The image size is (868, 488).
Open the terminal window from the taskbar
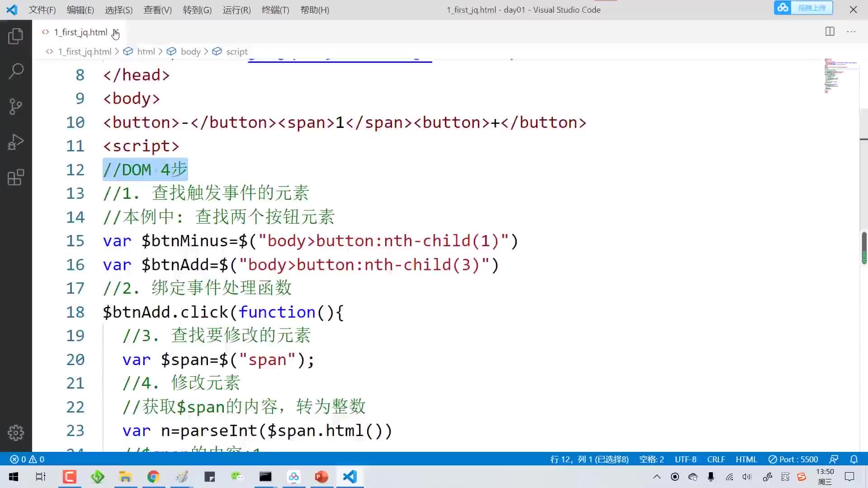tap(265, 477)
